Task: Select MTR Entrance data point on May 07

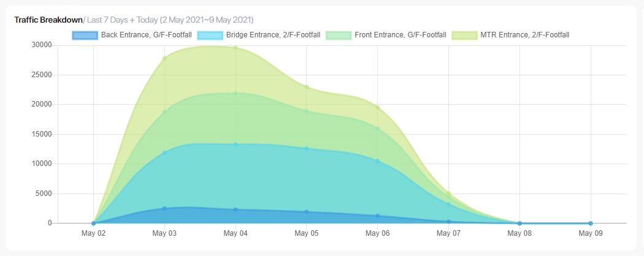Action: click(448, 194)
